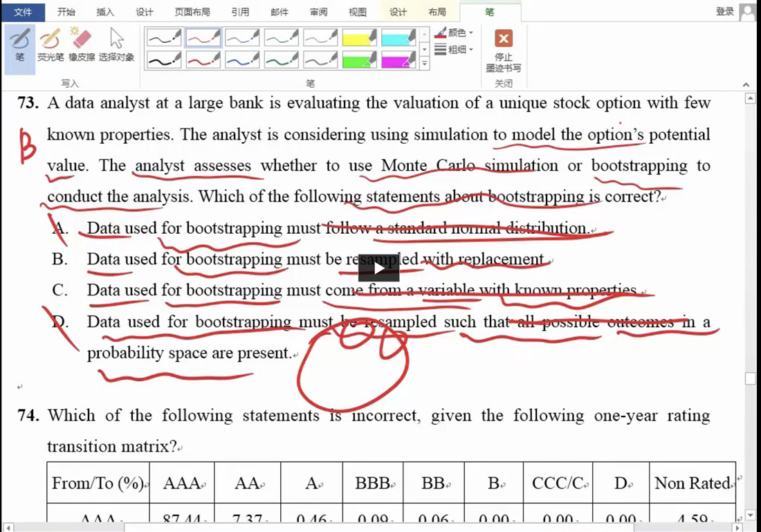Click the horizontal scrollbar right arrow
The image size is (761, 532).
point(737,527)
